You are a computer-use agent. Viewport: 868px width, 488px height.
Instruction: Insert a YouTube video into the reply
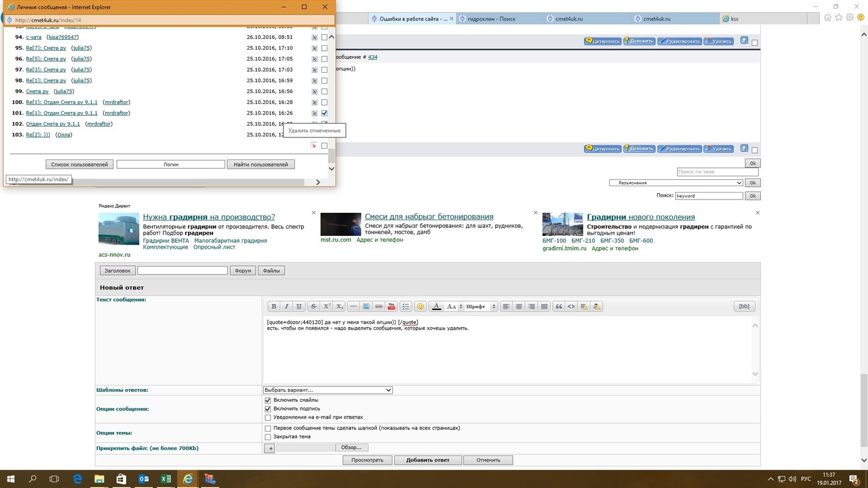tap(391, 306)
